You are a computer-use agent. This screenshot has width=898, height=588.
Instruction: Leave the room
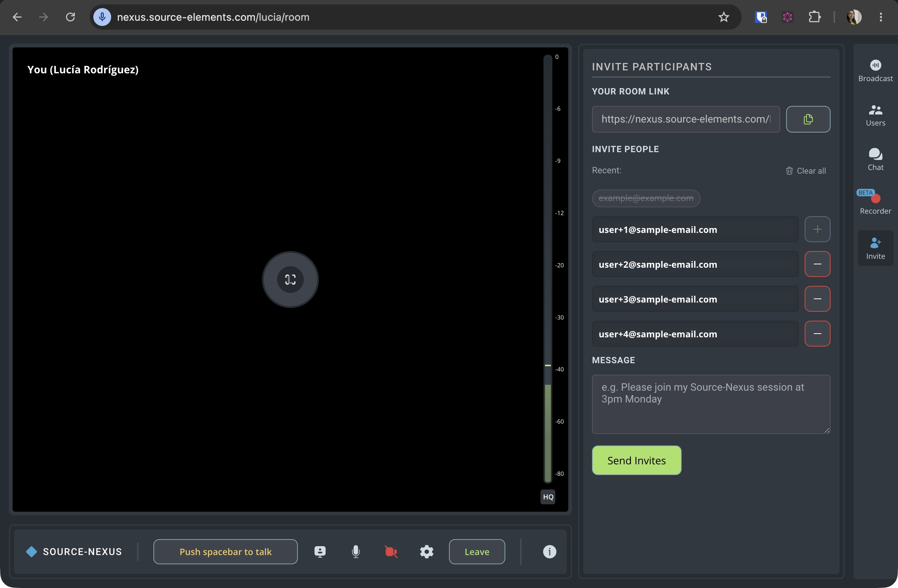[476, 551]
